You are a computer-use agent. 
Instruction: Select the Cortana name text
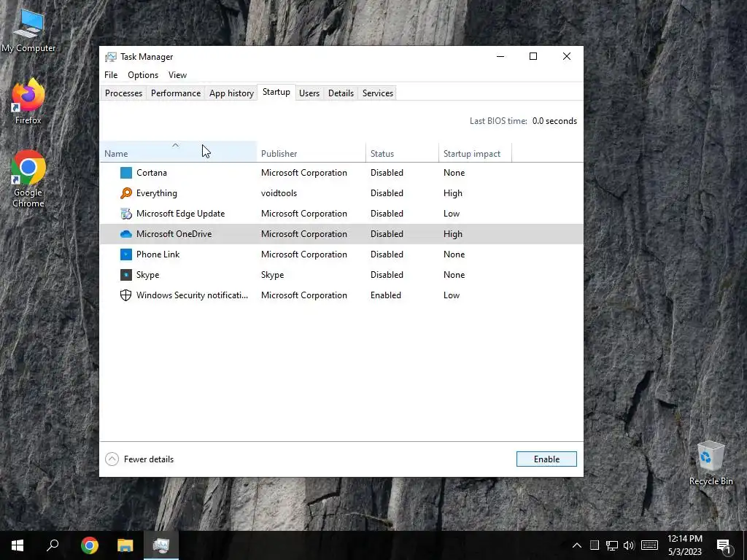pos(152,172)
